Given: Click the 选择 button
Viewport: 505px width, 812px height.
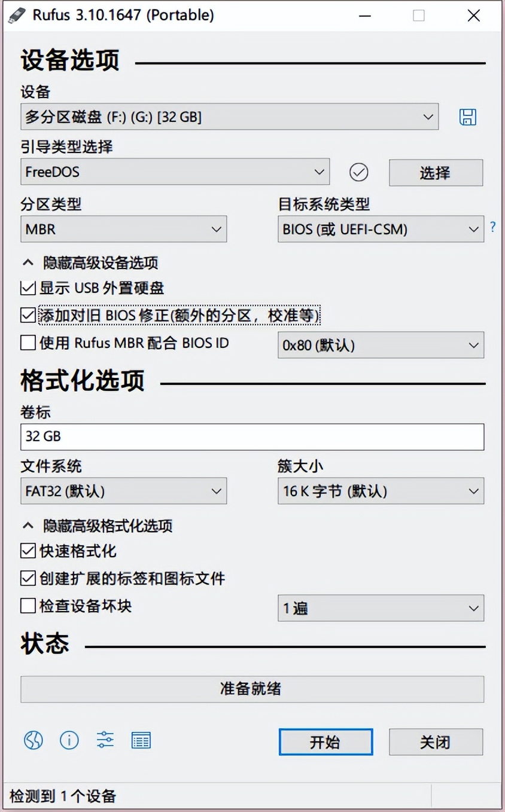Looking at the screenshot, I should (436, 172).
